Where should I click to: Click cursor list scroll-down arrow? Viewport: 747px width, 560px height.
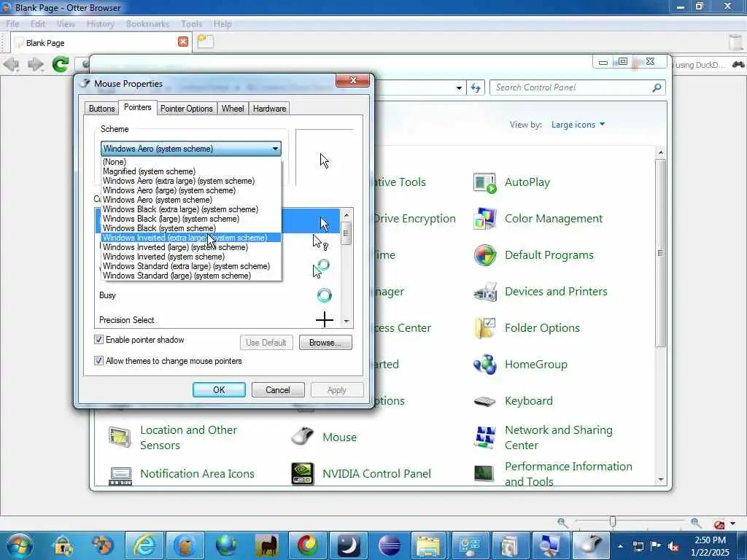point(347,322)
